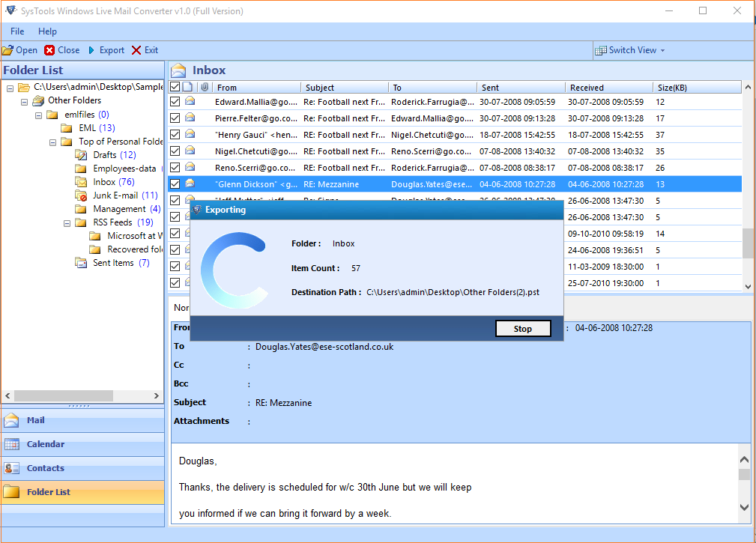Click the folder tree horizontal scrollbar thumb
The height and width of the screenshot is (543, 756).
tap(64, 395)
